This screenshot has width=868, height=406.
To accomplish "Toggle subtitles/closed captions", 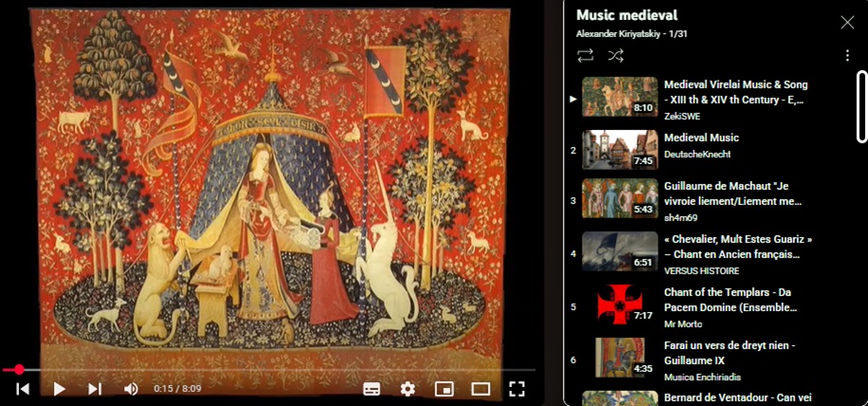I will click(x=372, y=388).
